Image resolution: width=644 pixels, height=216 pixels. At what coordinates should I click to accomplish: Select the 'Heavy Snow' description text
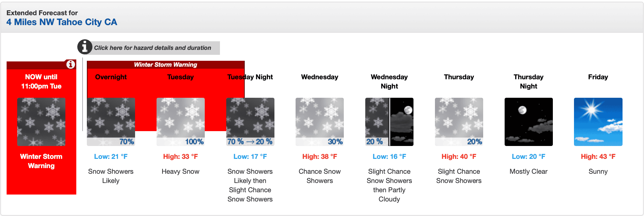[181, 171]
